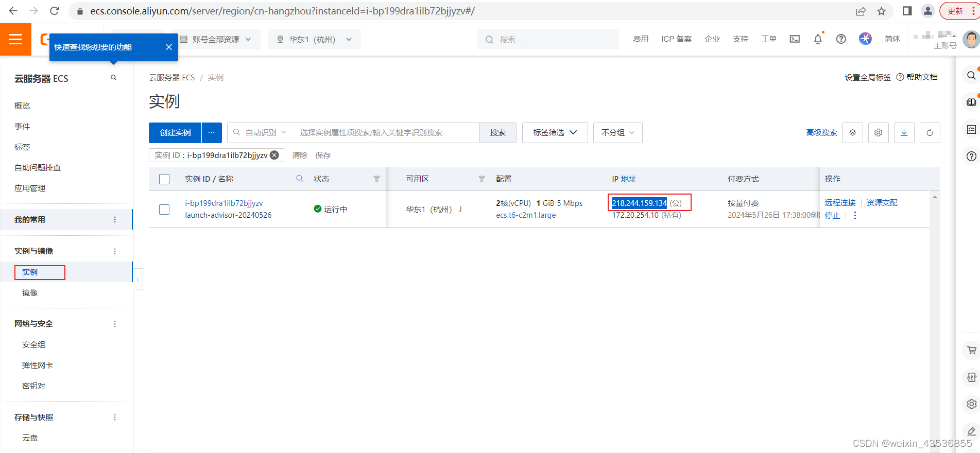Click 停止 instance link
980x453 pixels.
[x=832, y=216]
